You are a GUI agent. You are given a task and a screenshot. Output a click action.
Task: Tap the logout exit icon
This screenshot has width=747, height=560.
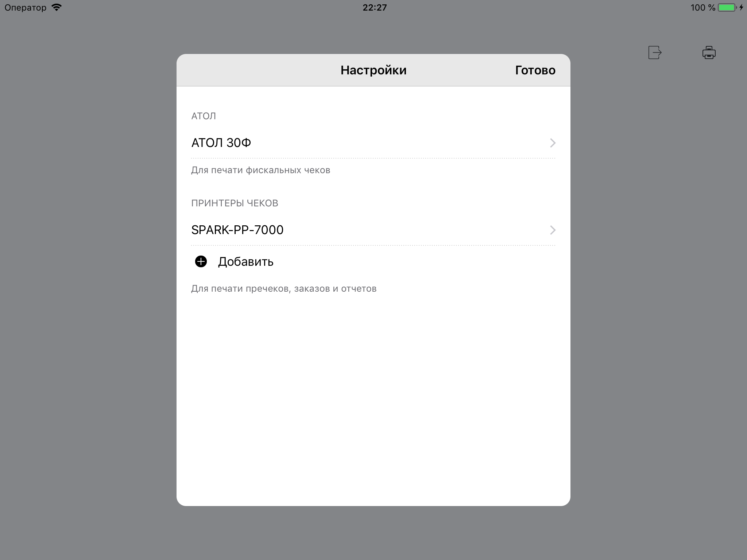[x=655, y=52]
